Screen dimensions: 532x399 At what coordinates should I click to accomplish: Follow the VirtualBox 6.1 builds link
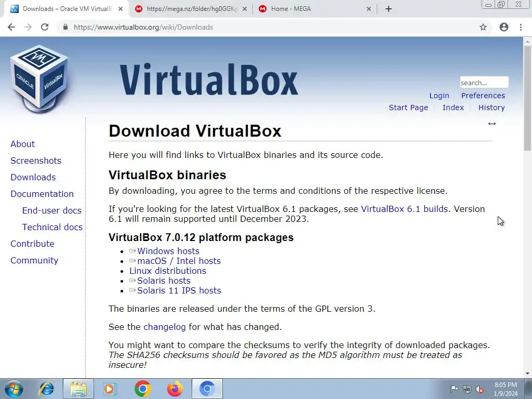pos(404,209)
